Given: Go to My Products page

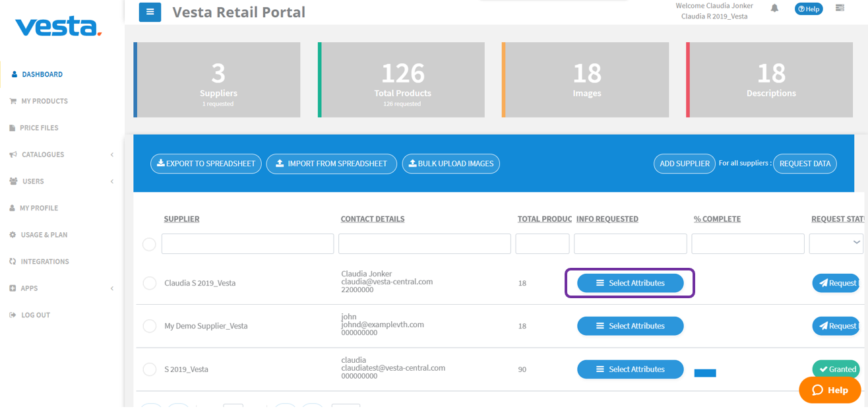Looking at the screenshot, I should coord(44,101).
